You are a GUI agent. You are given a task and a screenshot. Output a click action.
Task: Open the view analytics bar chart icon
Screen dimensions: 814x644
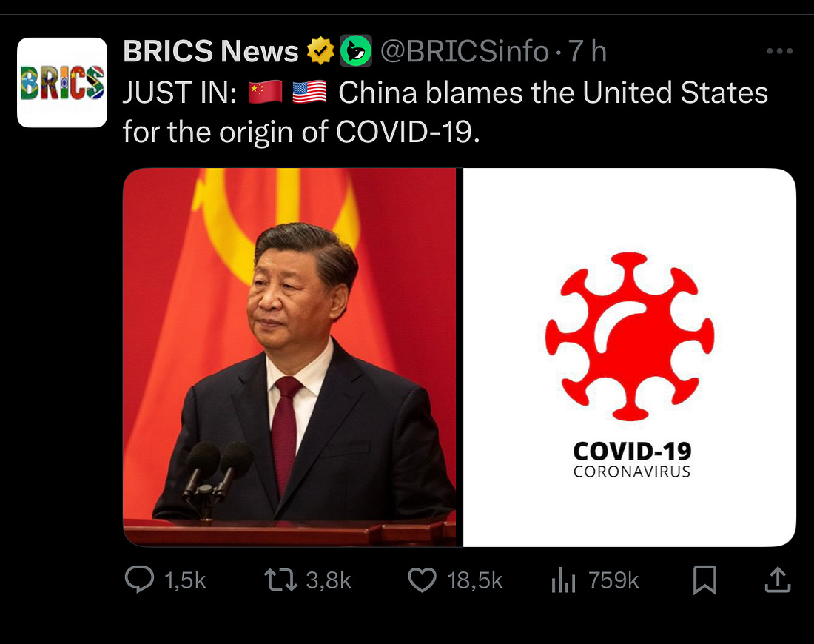[x=563, y=580]
